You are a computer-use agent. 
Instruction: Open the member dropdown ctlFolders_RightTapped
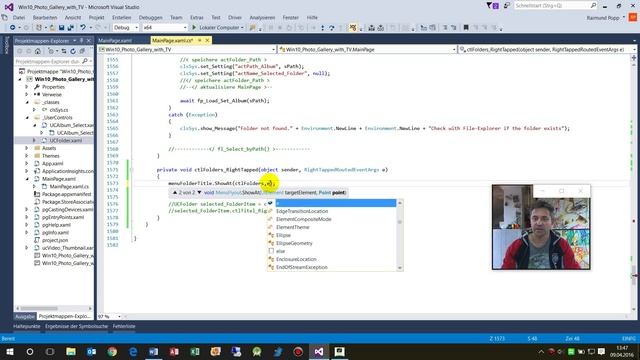(547, 49)
